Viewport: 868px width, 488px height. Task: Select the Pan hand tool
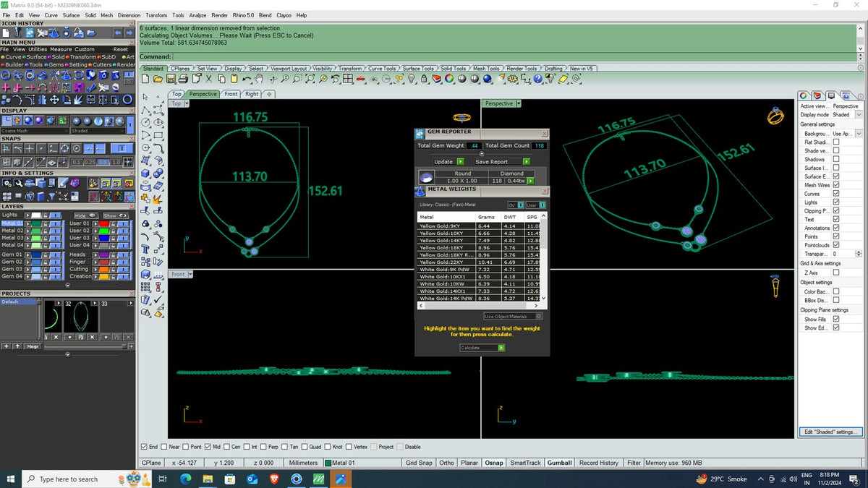pos(260,78)
